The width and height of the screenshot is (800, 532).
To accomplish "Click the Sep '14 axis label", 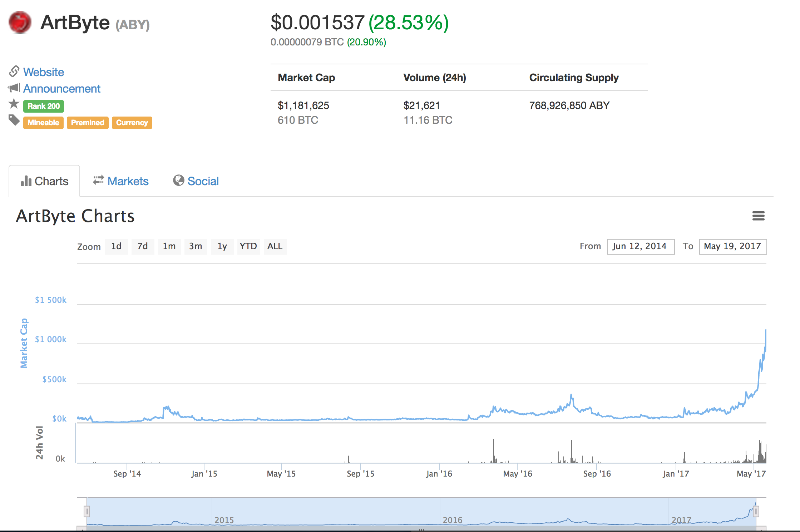I will tap(127, 474).
